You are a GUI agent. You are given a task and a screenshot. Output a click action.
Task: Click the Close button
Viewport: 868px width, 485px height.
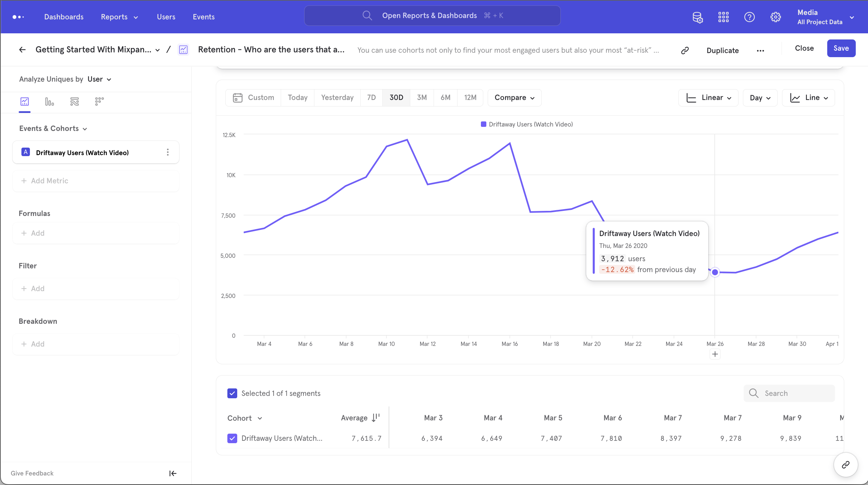[804, 48]
